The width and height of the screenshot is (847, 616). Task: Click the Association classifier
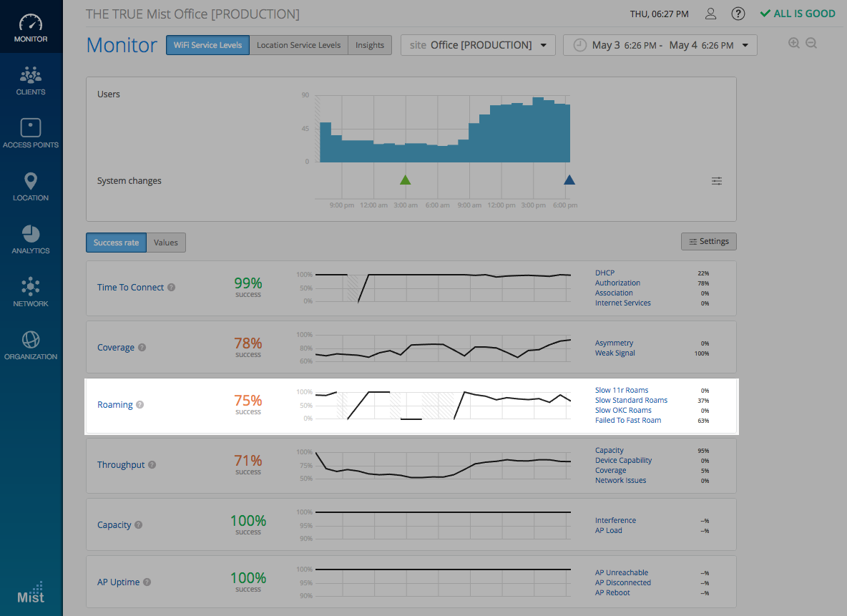pos(614,293)
